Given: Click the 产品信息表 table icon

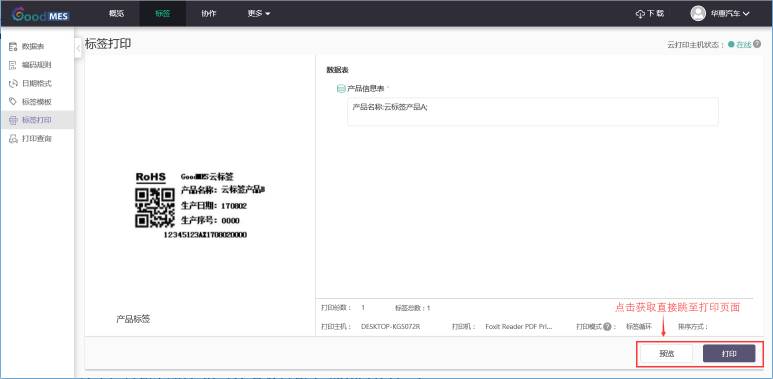Looking at the screenshot, I should pyautogui.click(x=341, y=89).
